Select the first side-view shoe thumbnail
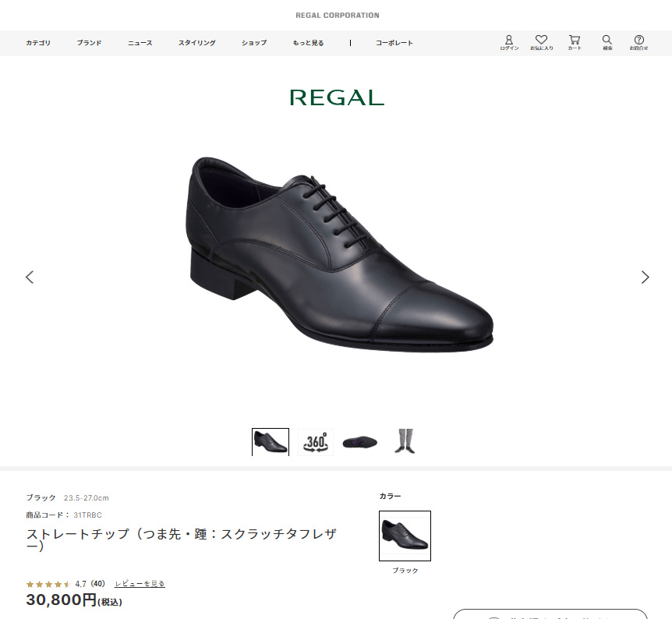The height and width of the screenshot is (619, 672). pyautogui.click(x=271, y=442)
